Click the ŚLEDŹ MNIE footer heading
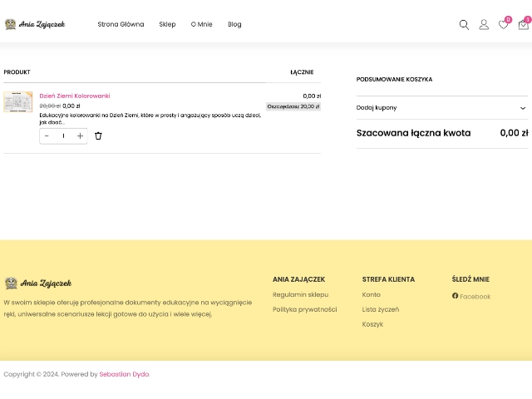532x399 pixels. coord(470,279)
